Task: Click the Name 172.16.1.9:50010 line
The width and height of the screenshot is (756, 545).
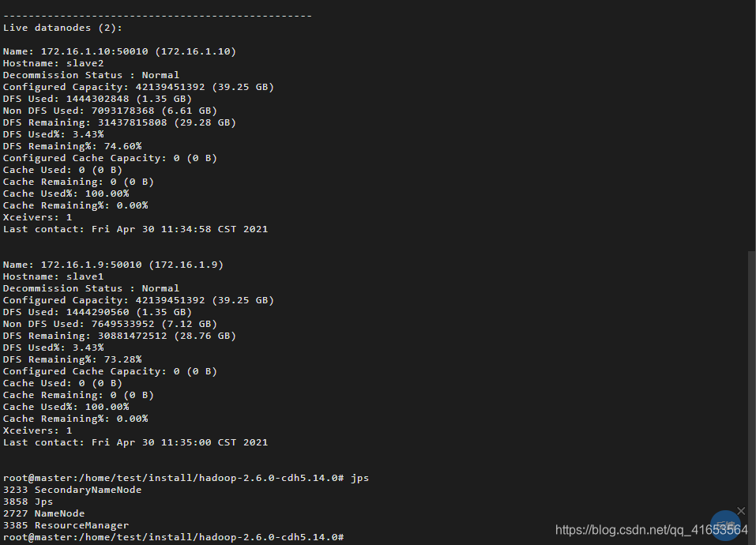Action: [x=113, y=265]
